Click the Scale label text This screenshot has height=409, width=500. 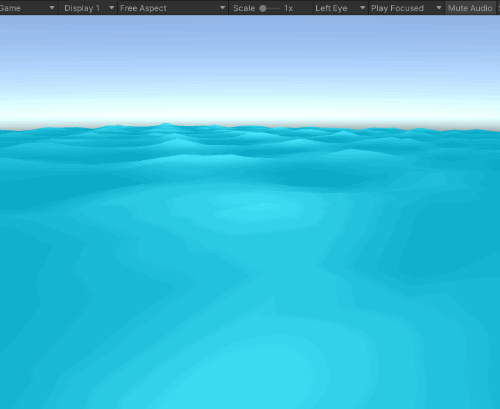pos(244,8)
